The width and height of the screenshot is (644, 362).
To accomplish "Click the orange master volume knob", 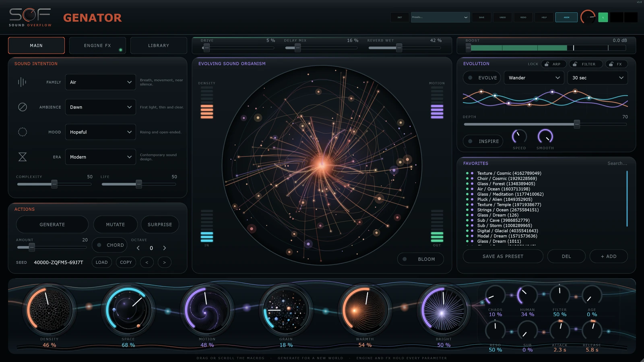I will (x=588, y=17).
